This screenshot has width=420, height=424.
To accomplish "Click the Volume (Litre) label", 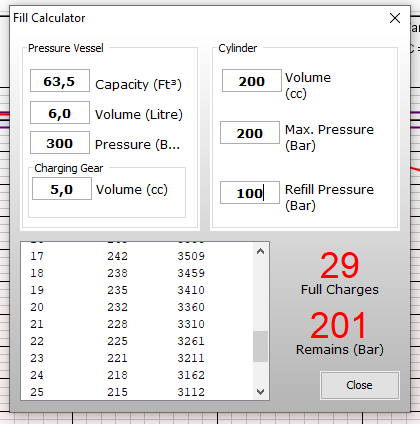I will click(x=139, y=114).
